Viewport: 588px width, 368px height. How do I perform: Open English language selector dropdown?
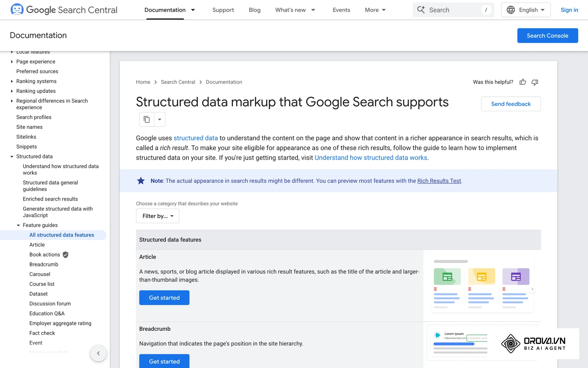click(526, 10)
